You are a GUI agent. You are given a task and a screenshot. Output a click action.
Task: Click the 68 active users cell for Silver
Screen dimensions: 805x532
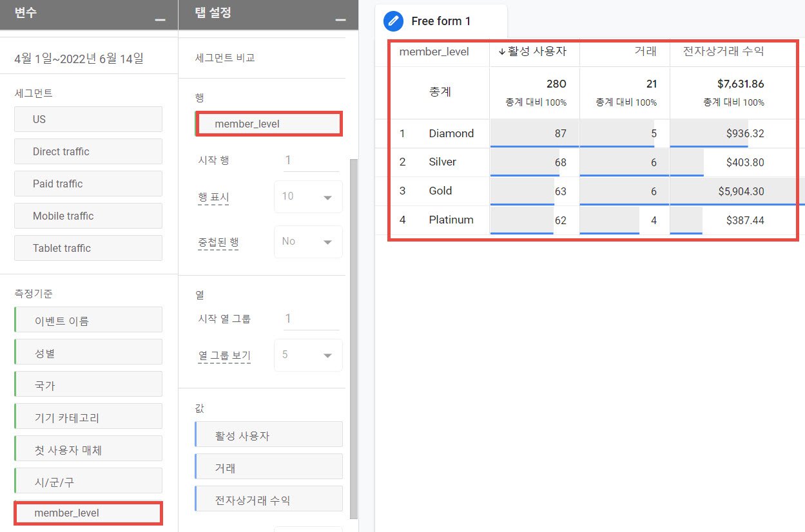[x=534, y=162]
